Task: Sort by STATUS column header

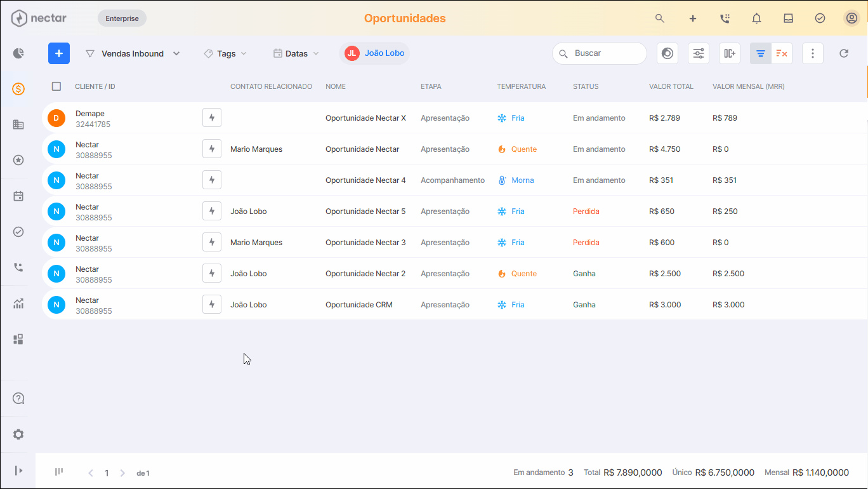Action: 586,86
